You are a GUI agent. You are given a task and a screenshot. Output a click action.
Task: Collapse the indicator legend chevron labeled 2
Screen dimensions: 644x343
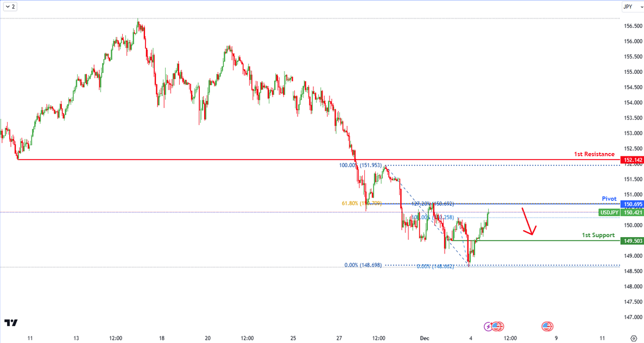[x=10, y=7]
